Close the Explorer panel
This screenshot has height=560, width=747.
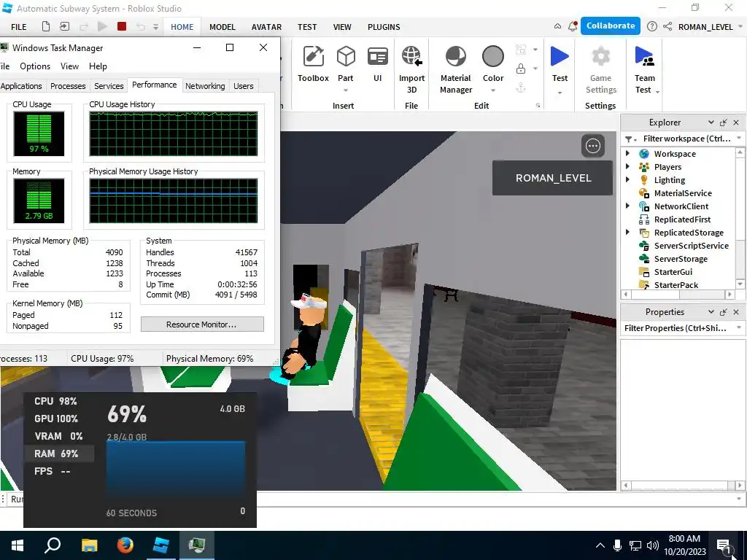(736, 122)
